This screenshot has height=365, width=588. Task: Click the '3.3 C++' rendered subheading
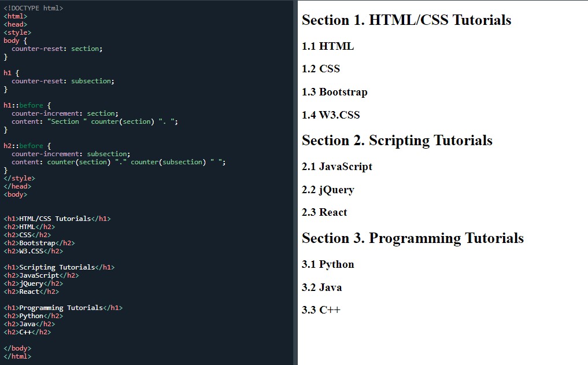(x=321, y=310)
